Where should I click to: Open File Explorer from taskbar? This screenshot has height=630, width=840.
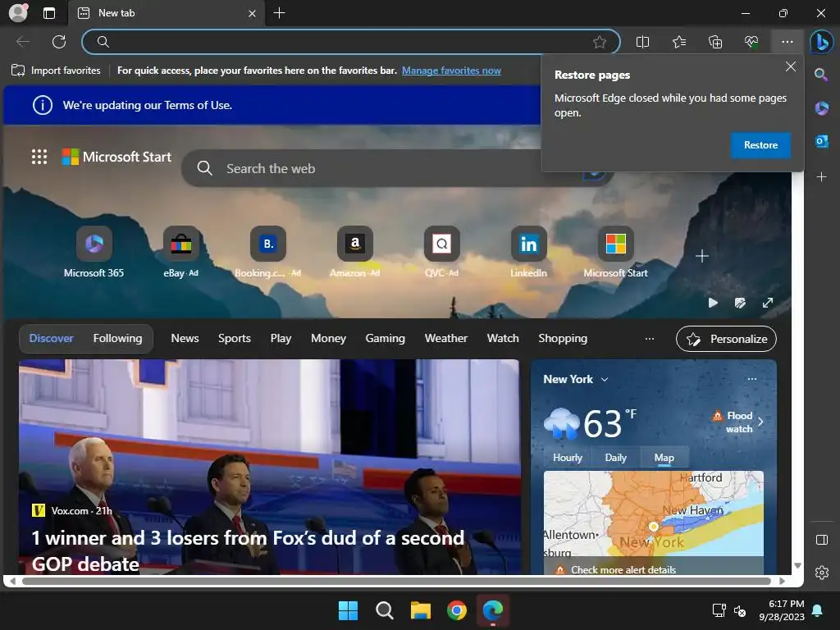tap(421, 610)
